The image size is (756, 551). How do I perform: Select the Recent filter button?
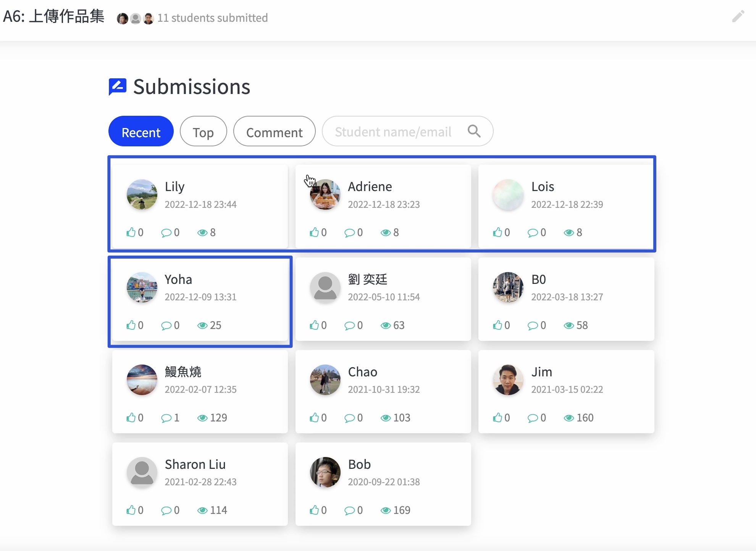(141, 131)
